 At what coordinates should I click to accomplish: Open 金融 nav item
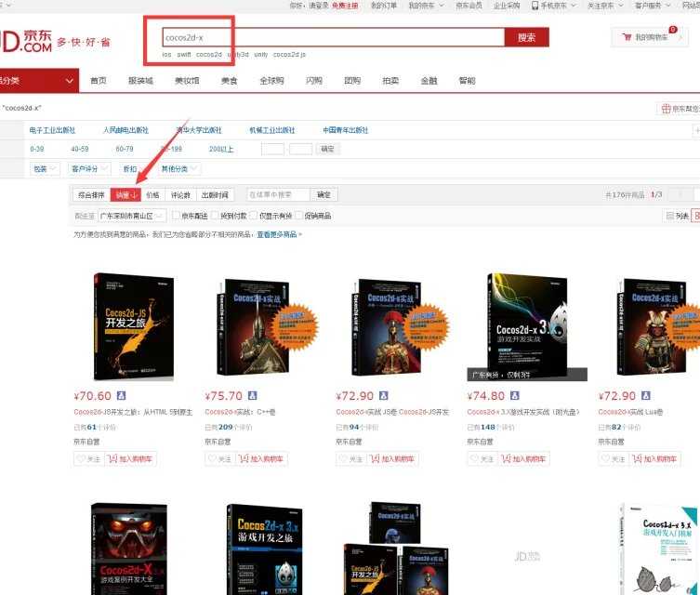point(429,81)
